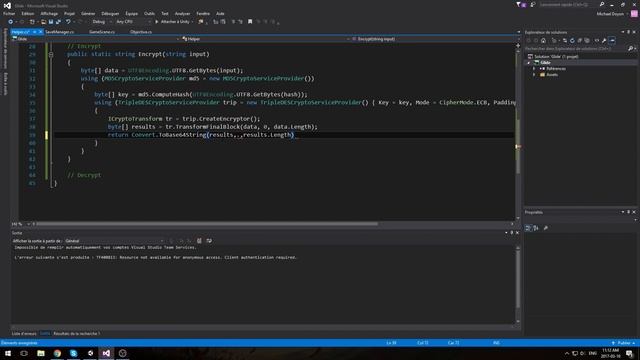Click the Boîte à outils side tab
This screenshot has width=640, height=360.
[5, 84]
